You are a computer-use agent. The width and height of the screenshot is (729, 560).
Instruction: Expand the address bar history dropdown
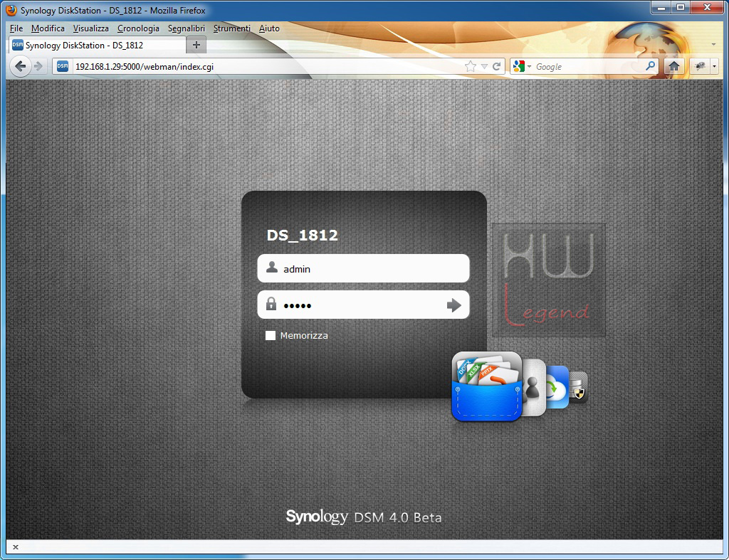(x=484, y=66)
